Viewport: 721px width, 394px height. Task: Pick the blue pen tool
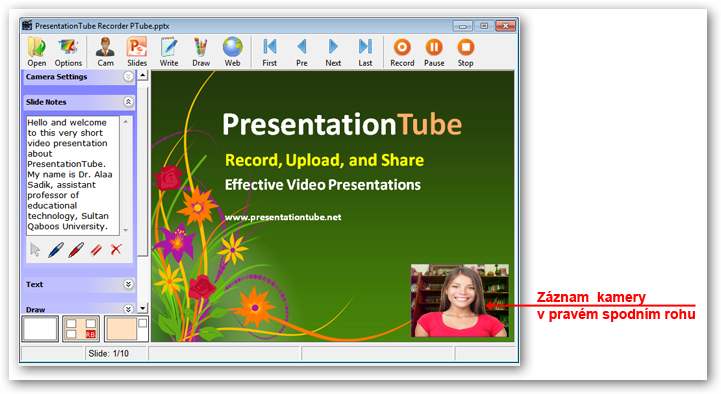[x=56, y=250]
